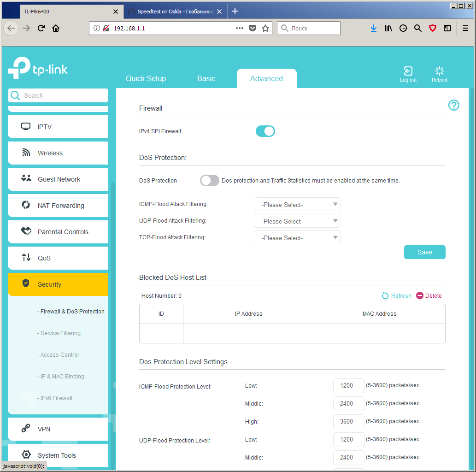Disable the IPv4 SPI Firewall toggle
476x472 pixels.
click(x=265, y=131)
